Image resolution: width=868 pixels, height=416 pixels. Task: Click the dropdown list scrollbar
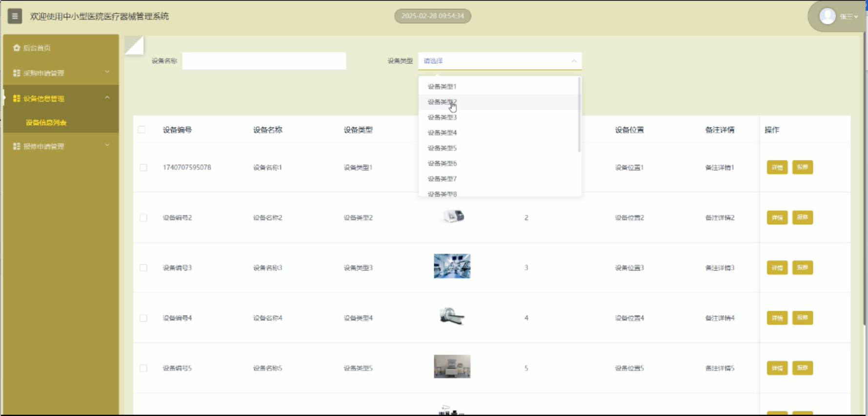coord(579,115)
